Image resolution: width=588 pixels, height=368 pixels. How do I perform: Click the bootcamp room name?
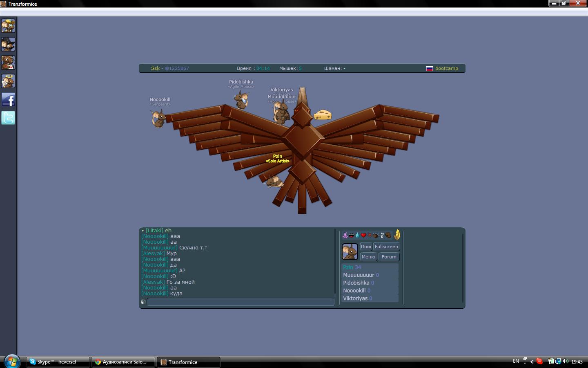tap(447, 68)
